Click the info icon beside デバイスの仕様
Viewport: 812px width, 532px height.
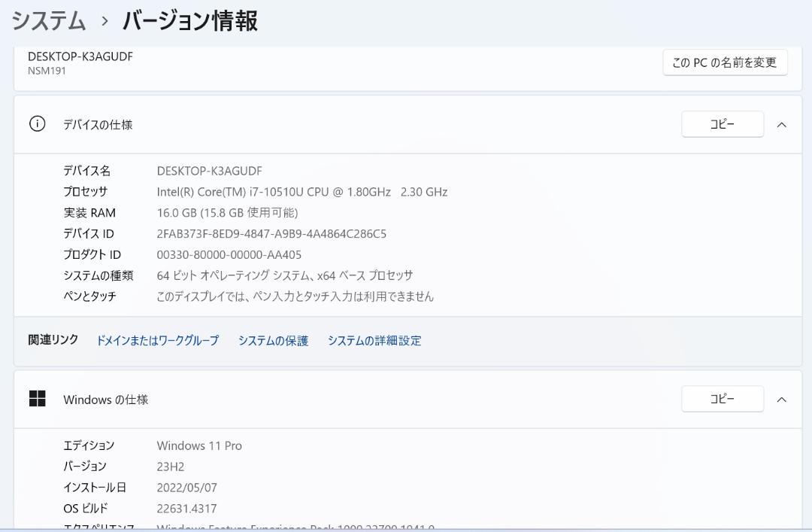38,124
